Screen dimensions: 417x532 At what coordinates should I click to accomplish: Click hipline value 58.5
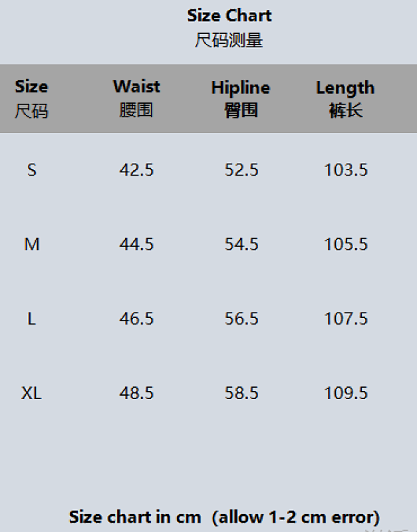click(x=241, y=393)
